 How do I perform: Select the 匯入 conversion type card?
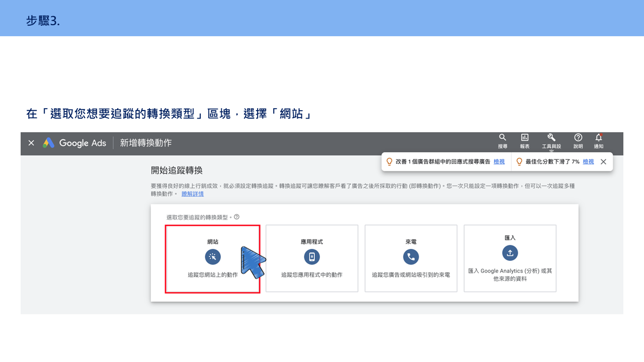[x=510, y=258]
